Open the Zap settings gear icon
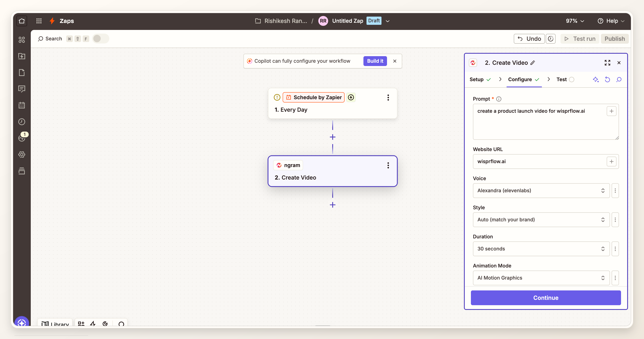Image resolution: width=644 pixels, height=339 pixels. [x=22, y=154]
